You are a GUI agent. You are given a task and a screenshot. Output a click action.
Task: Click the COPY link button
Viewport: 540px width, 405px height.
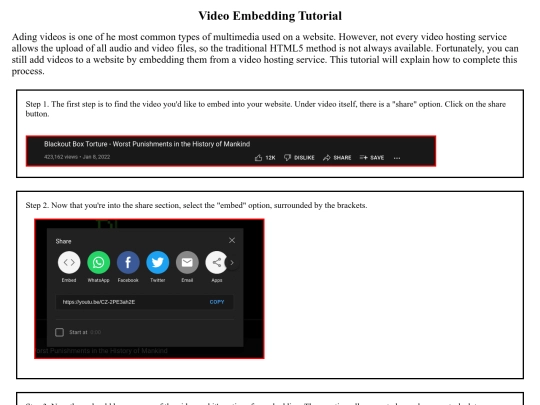tap(217, 302)
